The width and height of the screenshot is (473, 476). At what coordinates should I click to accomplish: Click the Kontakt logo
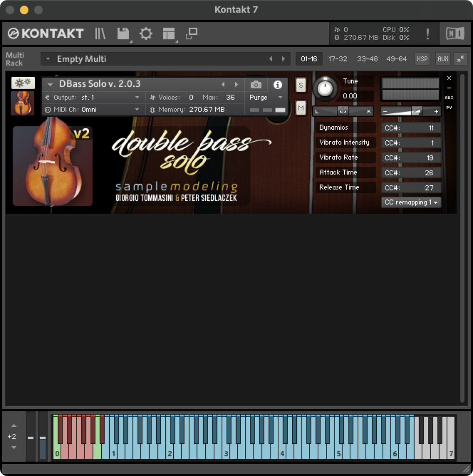(46, 33)
